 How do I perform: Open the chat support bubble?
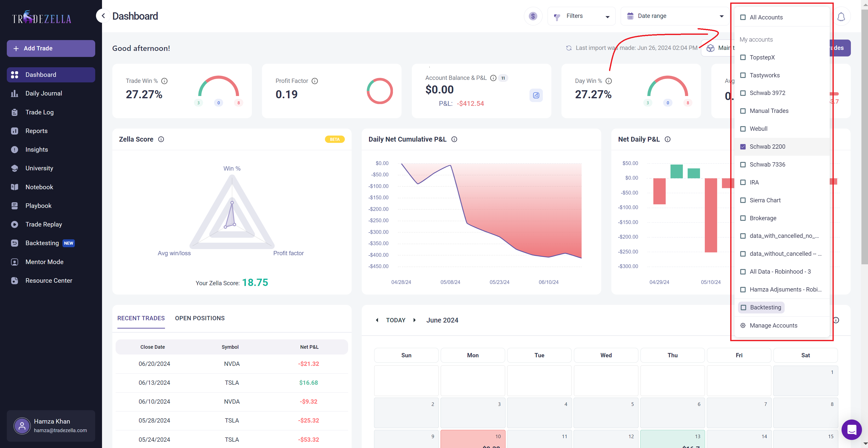point(851,429)
